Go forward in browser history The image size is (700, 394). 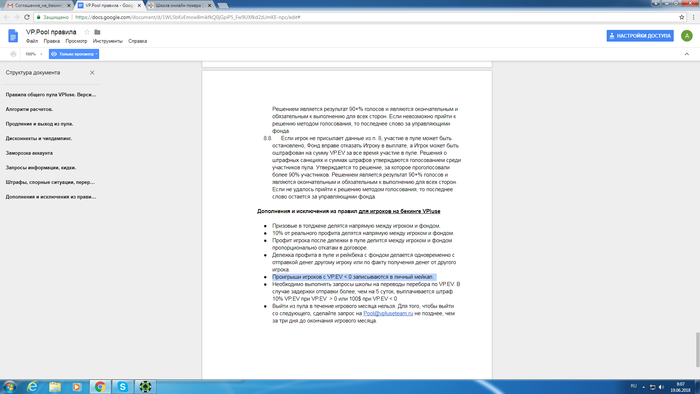tap(17, 17)
